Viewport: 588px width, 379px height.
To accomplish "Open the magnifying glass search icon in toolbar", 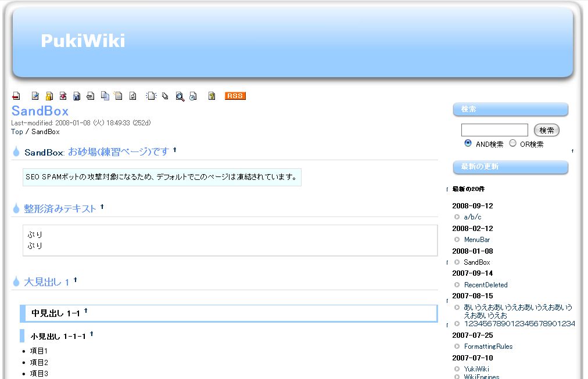I will [x=180, y=96].
